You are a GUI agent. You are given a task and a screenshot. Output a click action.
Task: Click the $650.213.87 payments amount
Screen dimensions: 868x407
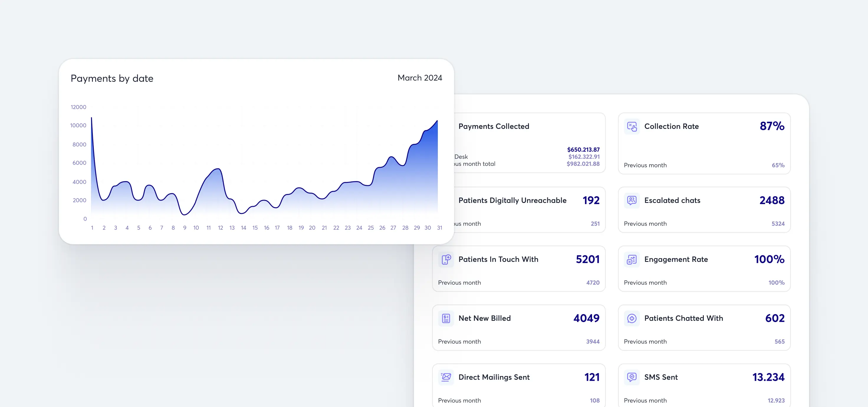coord(583,150)
